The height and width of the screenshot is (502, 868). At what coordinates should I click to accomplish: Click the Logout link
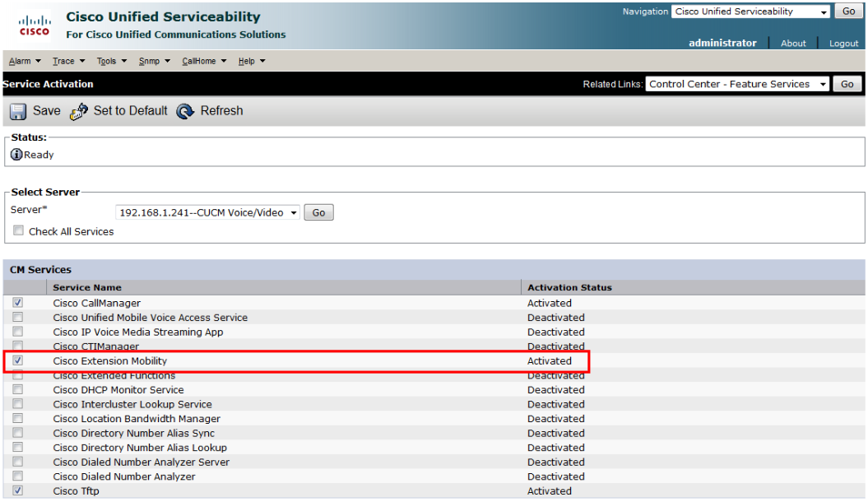[x=844, y=43]
